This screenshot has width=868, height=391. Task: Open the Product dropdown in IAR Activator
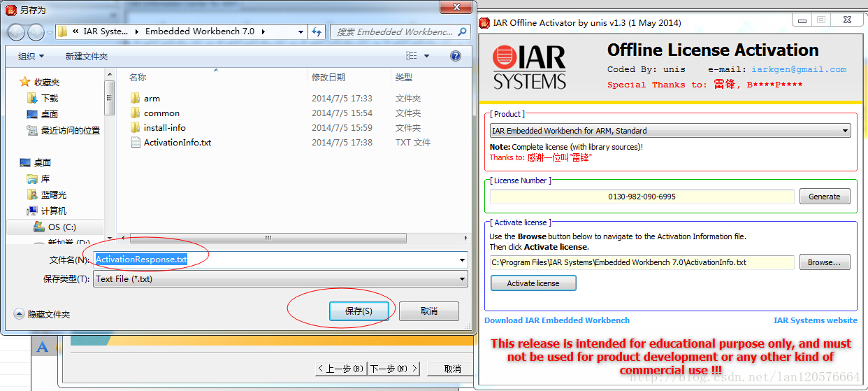click(x=670, y=131)
